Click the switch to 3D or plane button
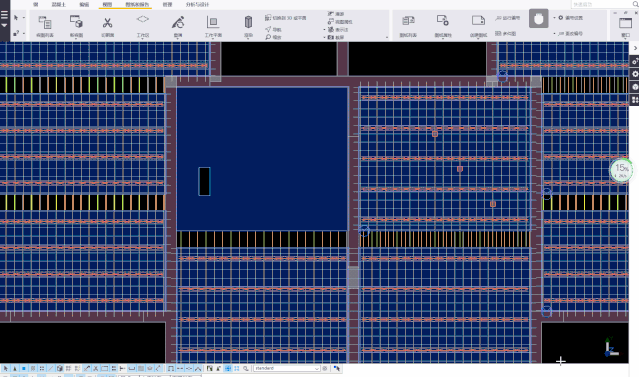 (x=286, y=18)
